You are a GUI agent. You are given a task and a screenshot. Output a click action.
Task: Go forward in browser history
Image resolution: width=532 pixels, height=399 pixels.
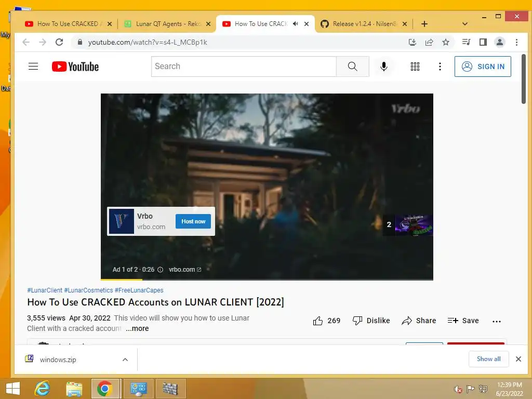pyautogui.click(x=43, y=42)
